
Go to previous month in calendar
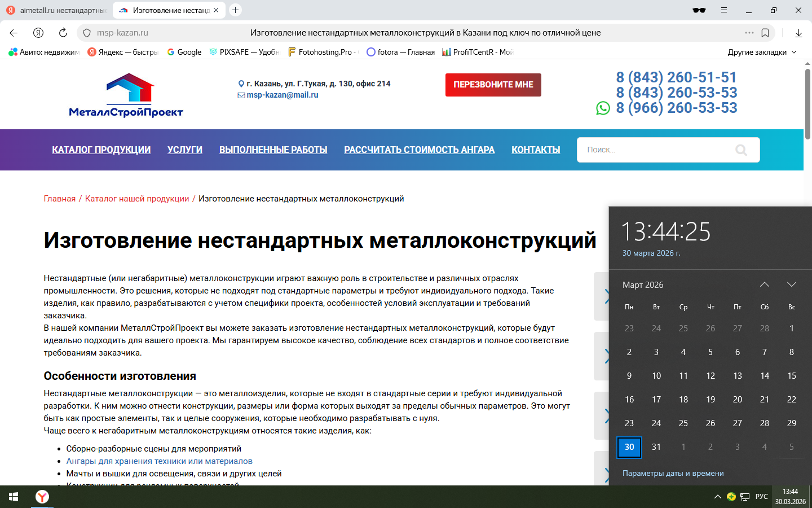click(764, 284)
